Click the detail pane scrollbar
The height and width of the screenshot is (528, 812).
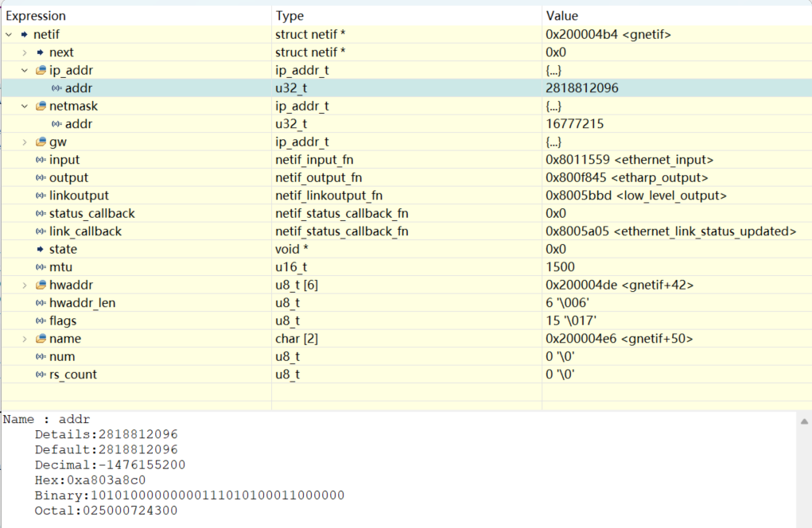[802, 469]
